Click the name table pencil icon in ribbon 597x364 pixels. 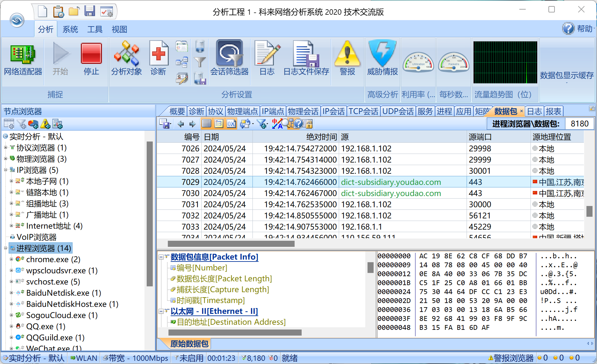pyautogui.click(x=182, y=78)
